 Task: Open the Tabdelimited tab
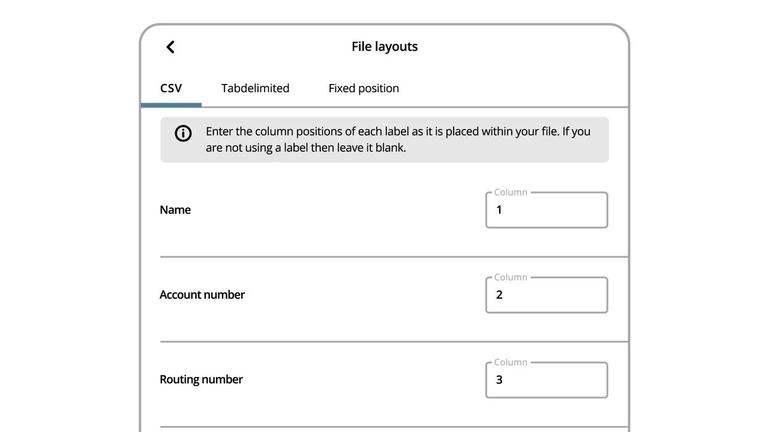click(x=255, y=88)
